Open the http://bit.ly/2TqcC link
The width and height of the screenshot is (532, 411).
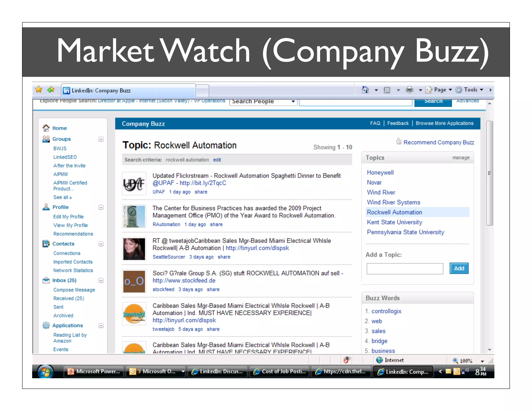(203, 183)
